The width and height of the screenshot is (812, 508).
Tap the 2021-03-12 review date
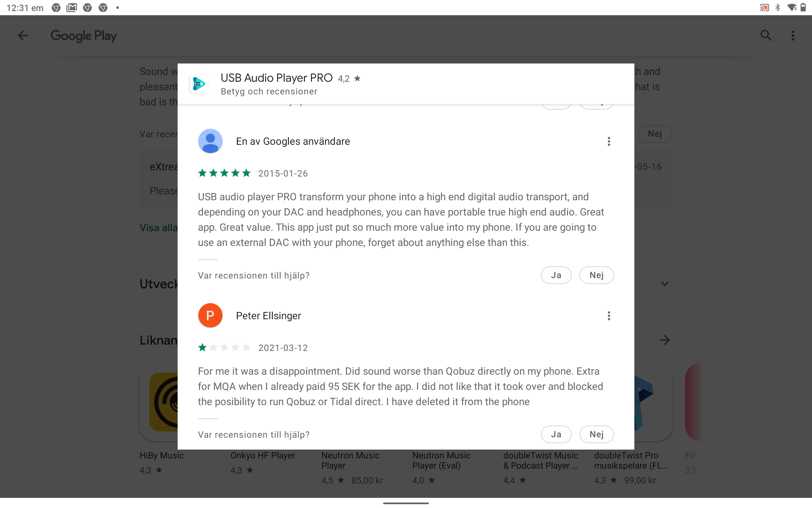[x=283, y=348]
